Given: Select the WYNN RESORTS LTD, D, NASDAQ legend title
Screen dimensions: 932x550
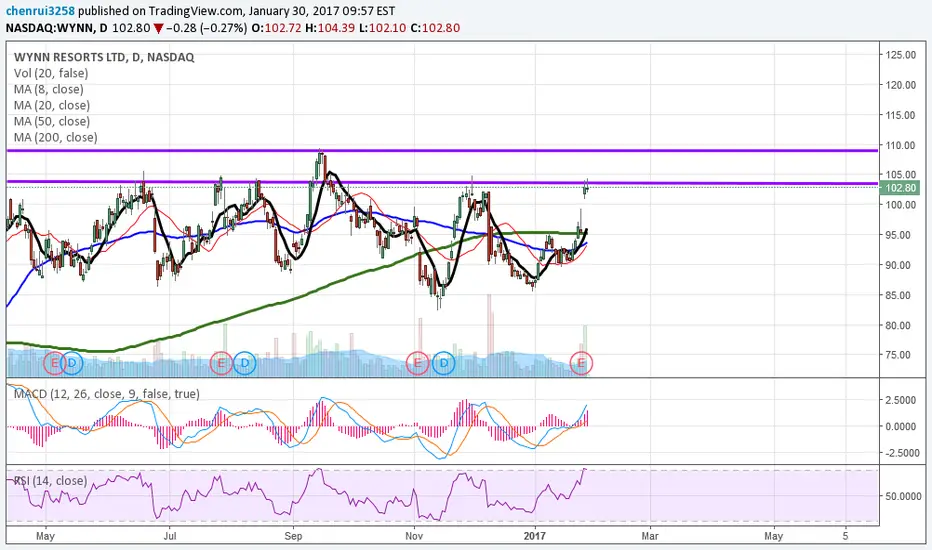Looking at the screenshot, I should (x=104, y=57).
